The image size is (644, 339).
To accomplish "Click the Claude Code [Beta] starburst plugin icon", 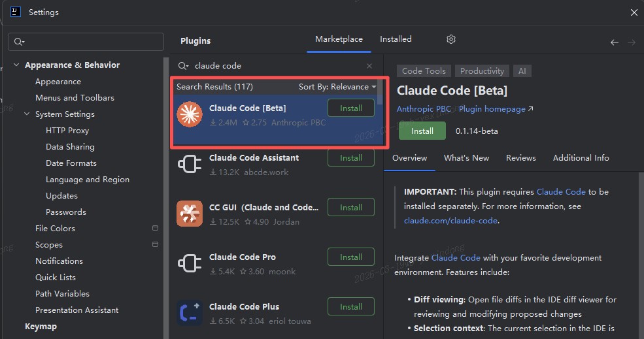I will pyautogui.click(x=190, y=114).
